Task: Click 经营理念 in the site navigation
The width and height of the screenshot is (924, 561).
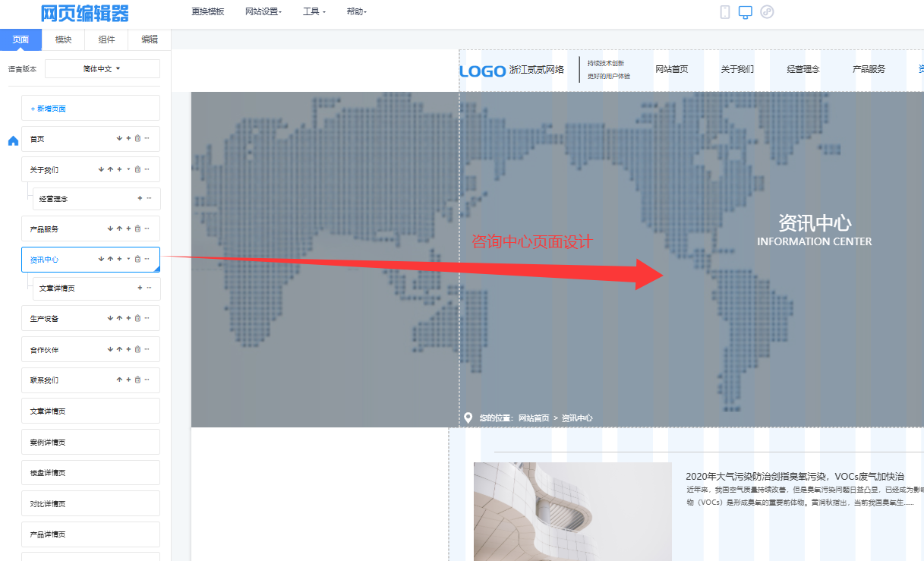Action: coord(803,69)
